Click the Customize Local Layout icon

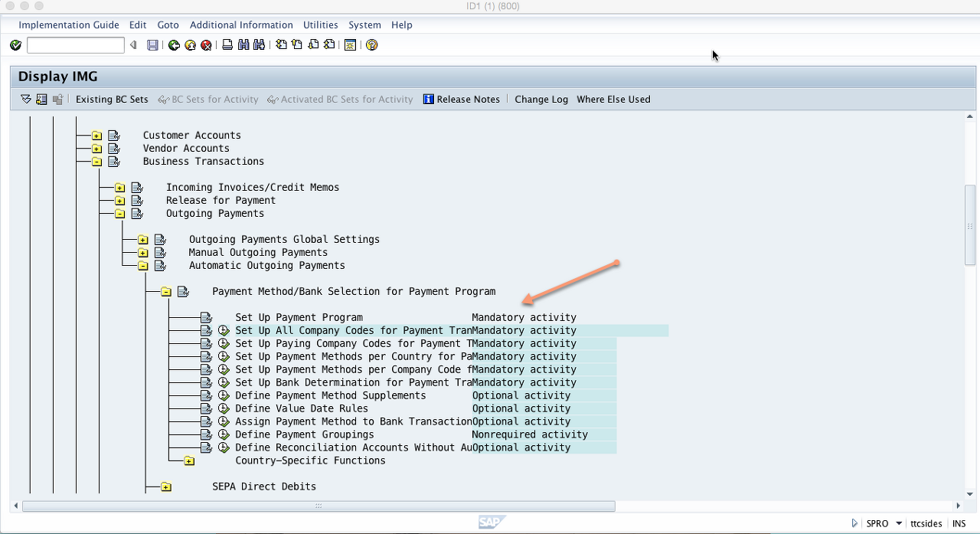tap(350, 45)
